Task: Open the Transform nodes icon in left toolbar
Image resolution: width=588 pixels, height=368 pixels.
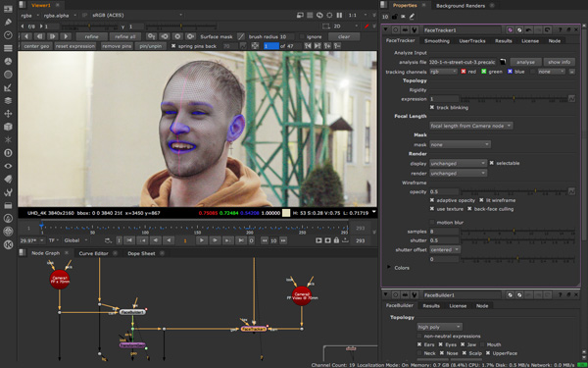Action: point(8,114)
